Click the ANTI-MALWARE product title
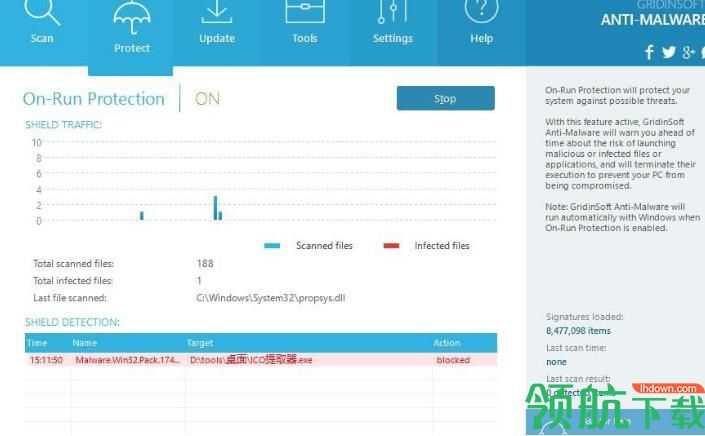Image resolution: width=705 pixels, height=436 pixels. coord(652,20)
